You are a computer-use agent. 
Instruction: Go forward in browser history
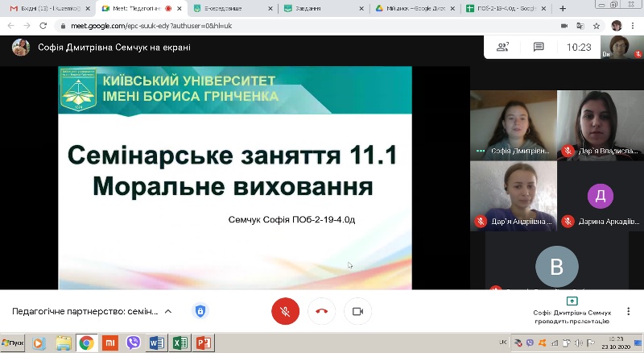tap(27, 26)
